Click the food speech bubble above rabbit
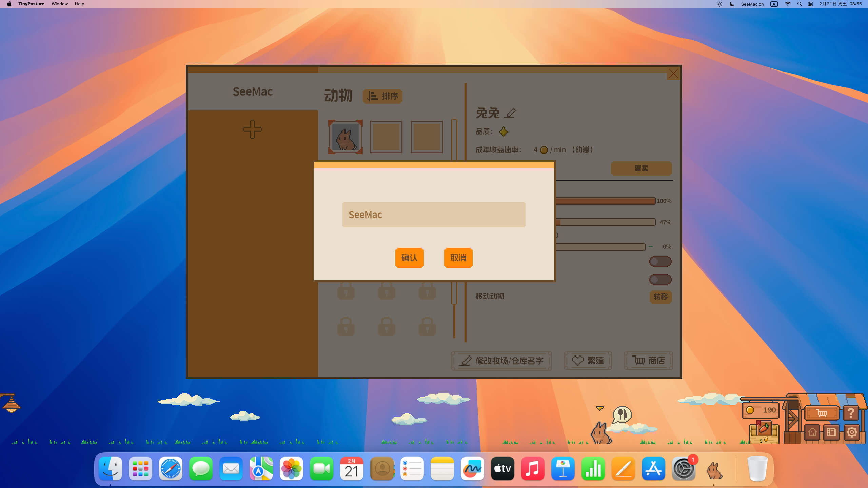The width and height of the screenshot is (868, 488). pyautogui.click(x=622, y=414)
